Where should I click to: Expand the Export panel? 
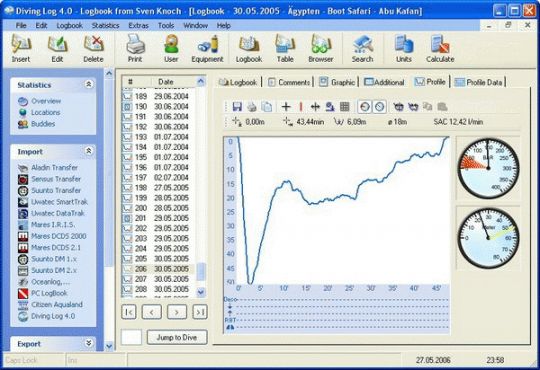pos(89,343)
